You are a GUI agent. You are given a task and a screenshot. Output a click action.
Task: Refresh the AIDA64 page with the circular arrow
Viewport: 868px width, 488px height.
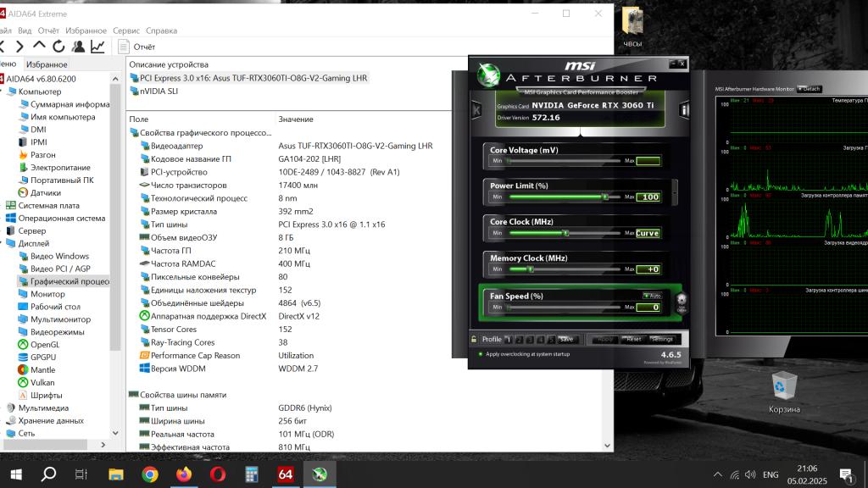(58, 47)
